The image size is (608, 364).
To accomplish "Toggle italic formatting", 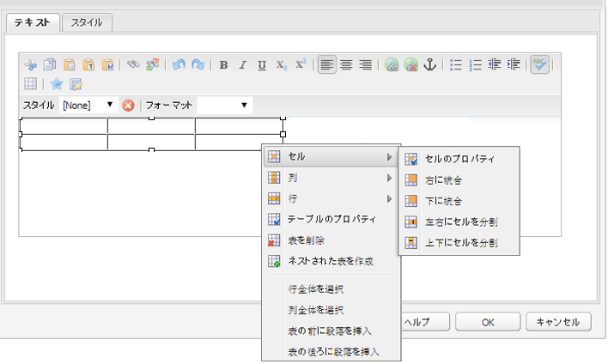I will coord(243,64).
